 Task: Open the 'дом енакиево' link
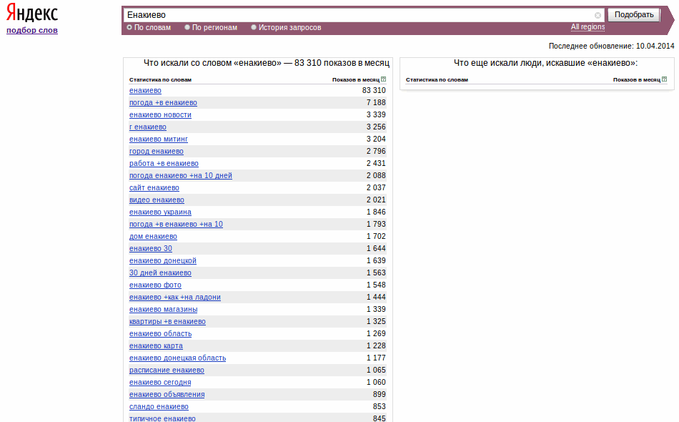(x=153, y=236)
